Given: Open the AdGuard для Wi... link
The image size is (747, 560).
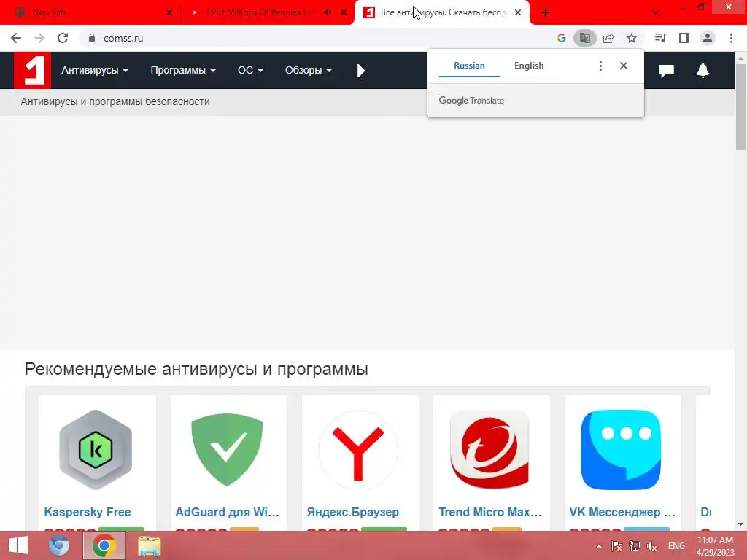Looking at the screenshot, I should 228,512.
